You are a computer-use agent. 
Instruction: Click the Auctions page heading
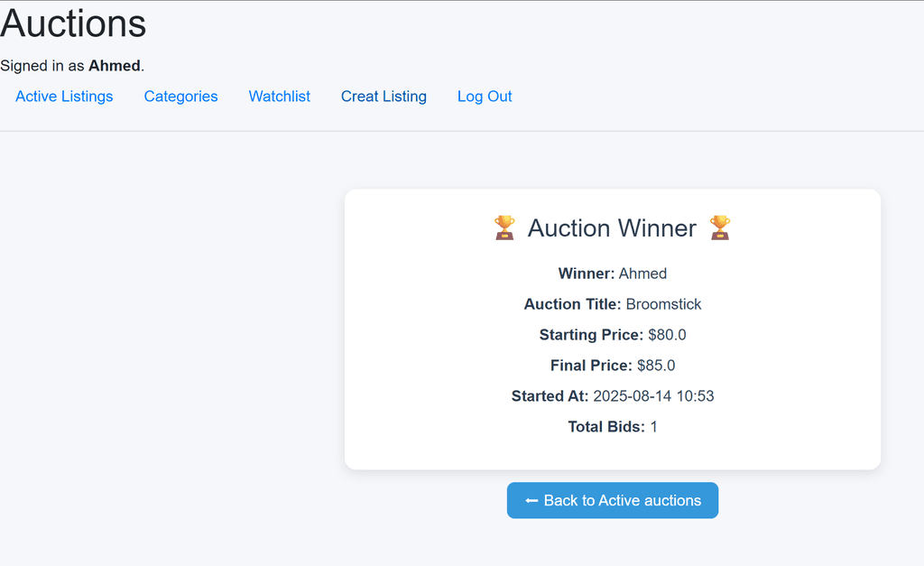pyautogui.click(x=73, y=23)
